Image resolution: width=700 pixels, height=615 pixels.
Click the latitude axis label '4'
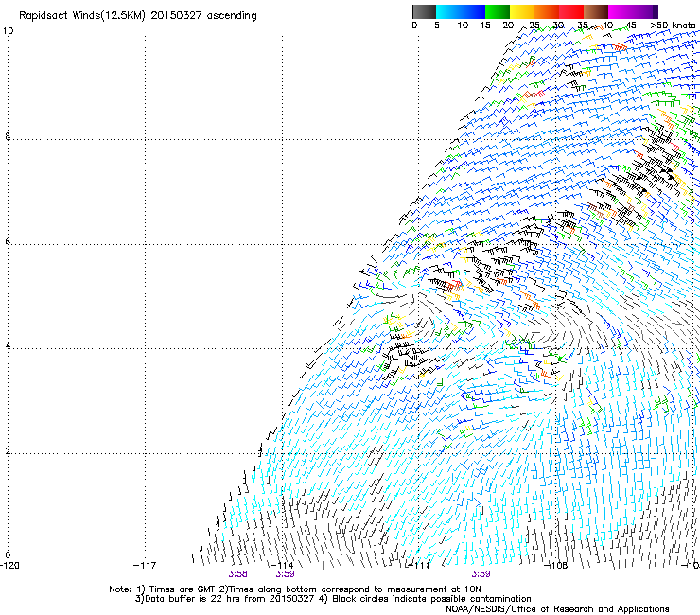coord(8,346)
